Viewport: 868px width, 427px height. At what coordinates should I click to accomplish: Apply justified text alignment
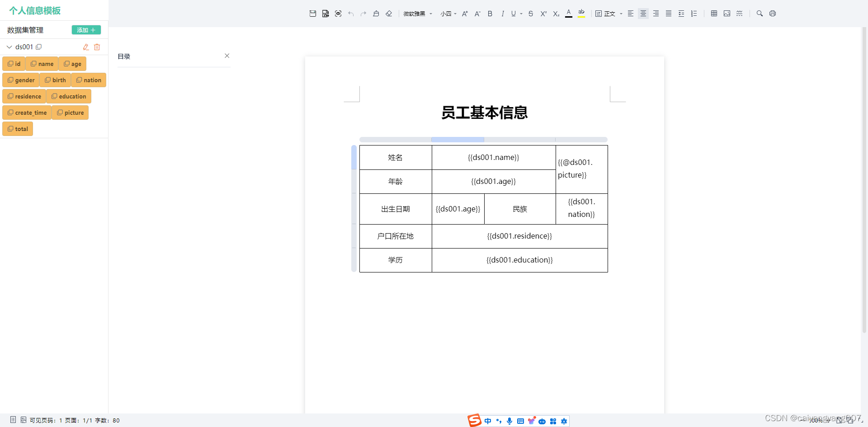(669, 14)
